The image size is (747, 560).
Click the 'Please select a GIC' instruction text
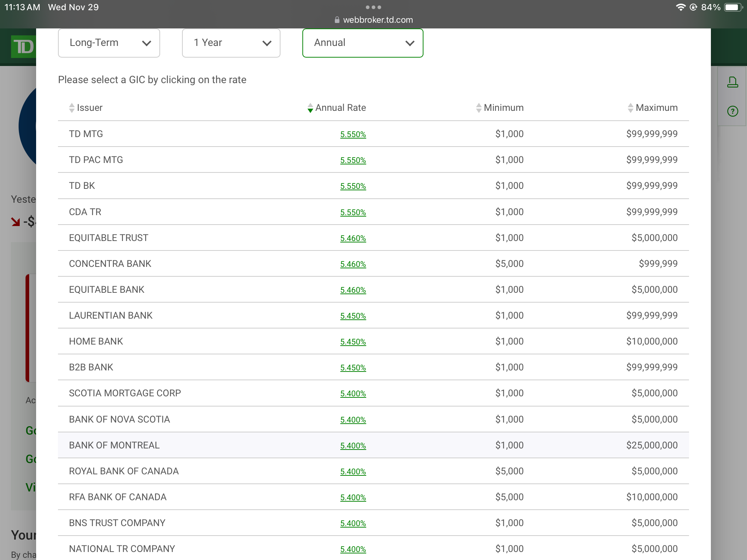(152, 80)
